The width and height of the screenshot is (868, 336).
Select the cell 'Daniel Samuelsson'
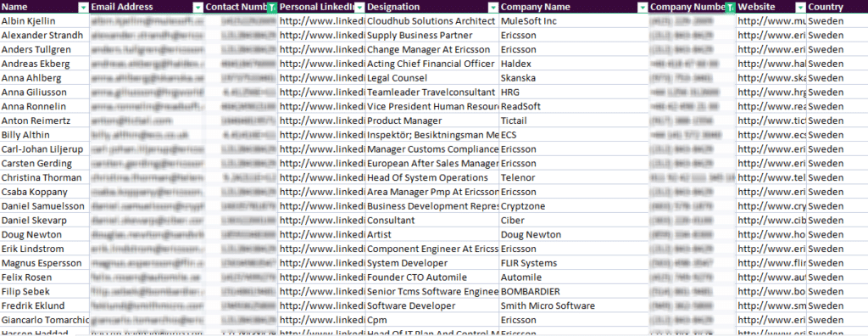[44, 206]
